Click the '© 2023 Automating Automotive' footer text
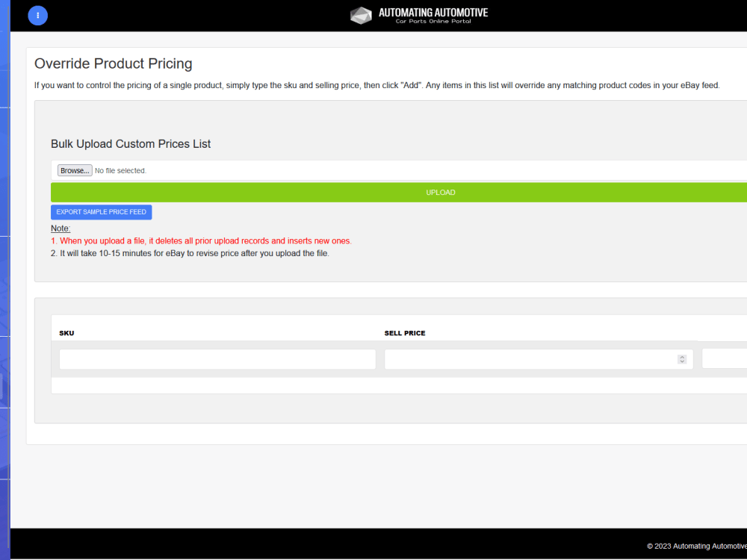 tap(696, 547)
